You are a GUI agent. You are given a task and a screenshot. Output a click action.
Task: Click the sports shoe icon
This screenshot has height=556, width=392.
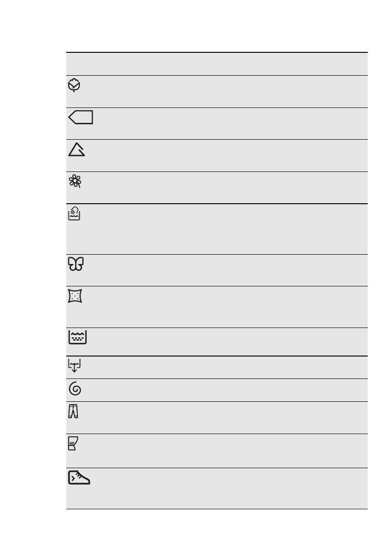click(x=79, y=478)
